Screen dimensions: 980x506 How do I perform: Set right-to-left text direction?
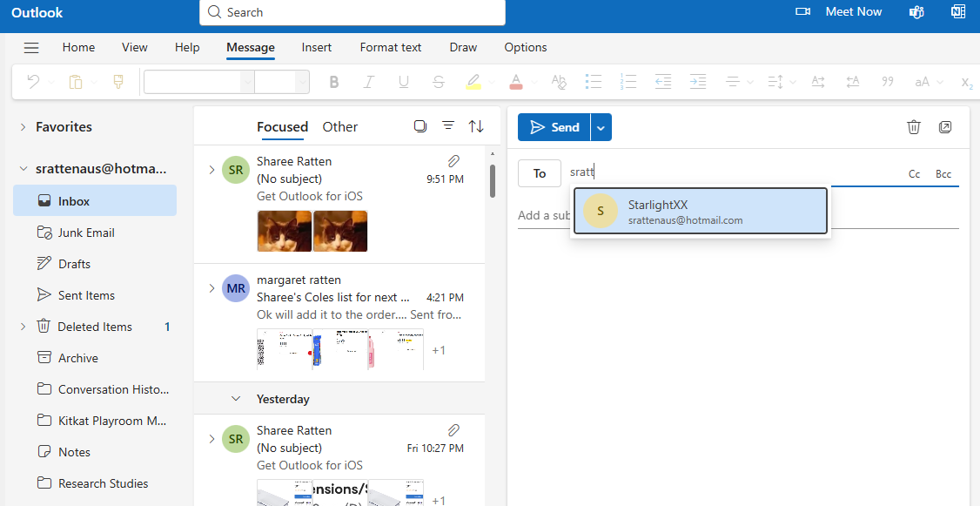(853, 82)
